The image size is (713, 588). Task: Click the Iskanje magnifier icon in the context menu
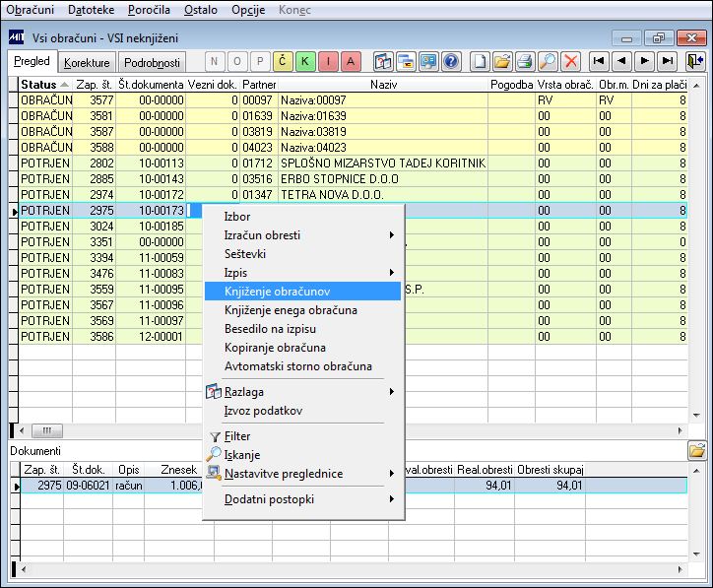click(x=214, y=454)
